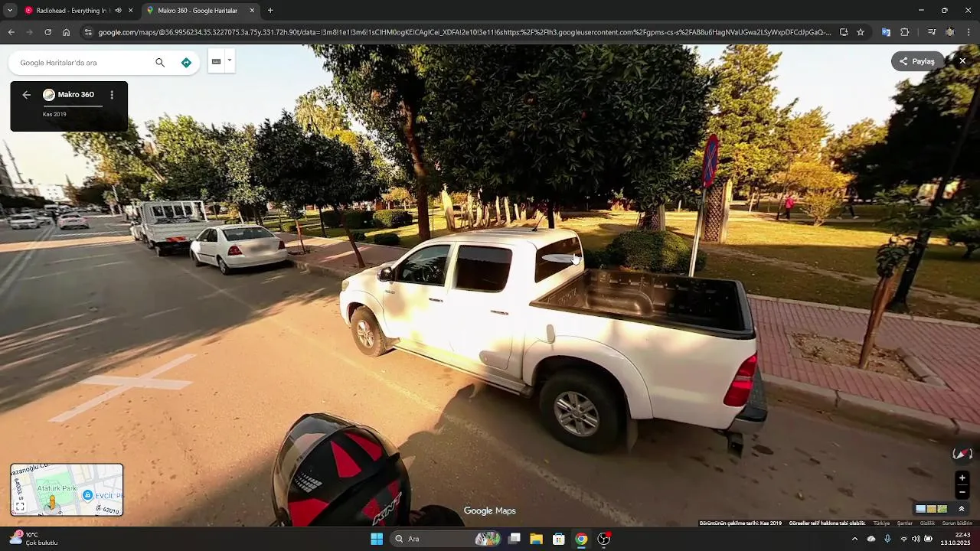This screenshot has width=980, height=551.
Task: Click the address bar URL
Action: (465, 32)
